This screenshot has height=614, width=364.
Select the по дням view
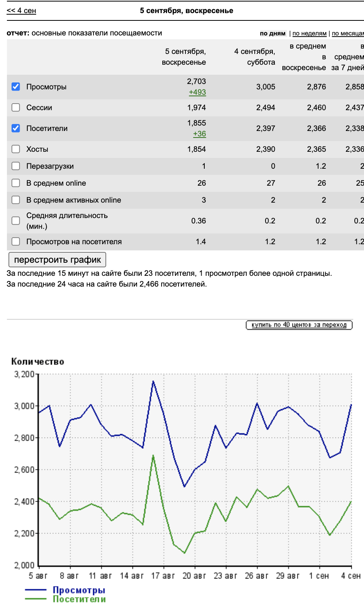click(272, 34)
